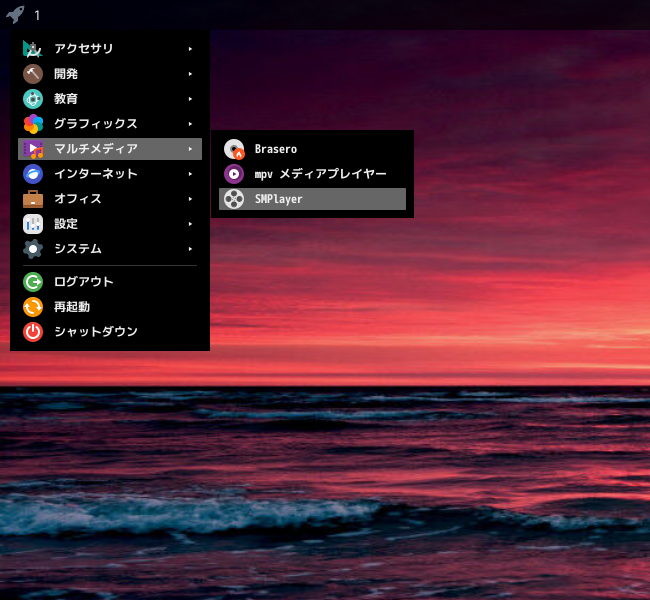Viewport: 650px width, 600px height.
Task: Choose the シャットダウン label
Action: 96,332
